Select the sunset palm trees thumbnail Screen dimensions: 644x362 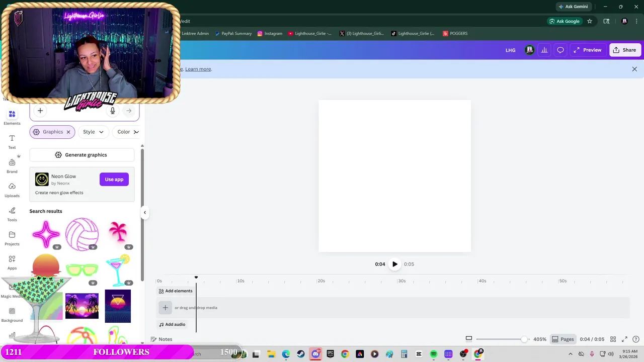click(x=82, y=306)
